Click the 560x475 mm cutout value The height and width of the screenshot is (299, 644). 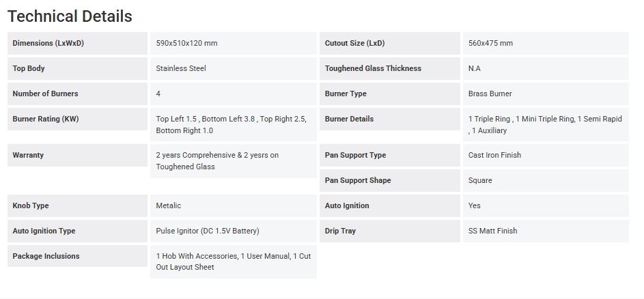coord(490,44)
